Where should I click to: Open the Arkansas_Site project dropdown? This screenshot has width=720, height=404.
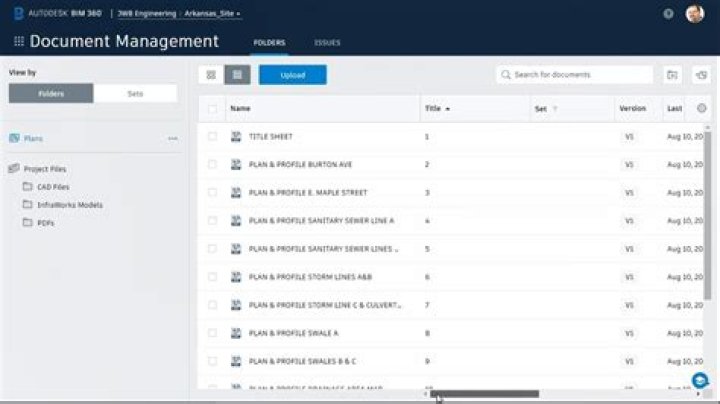212,14
